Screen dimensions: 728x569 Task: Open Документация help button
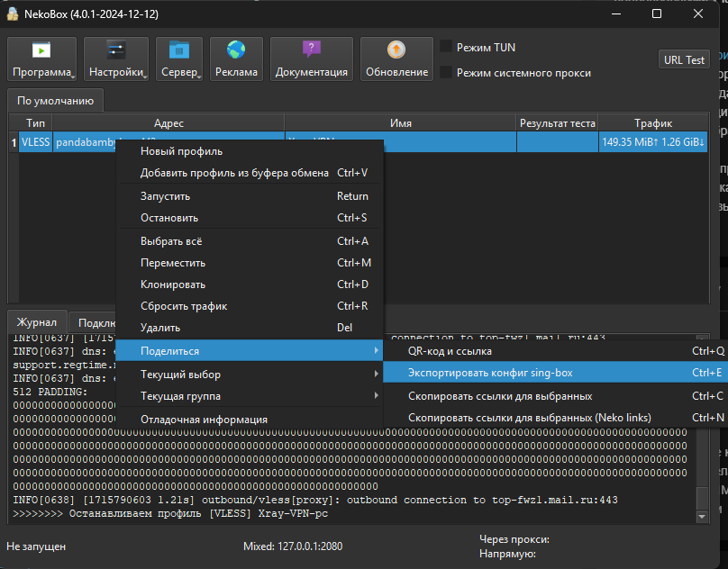coord(312,59)
